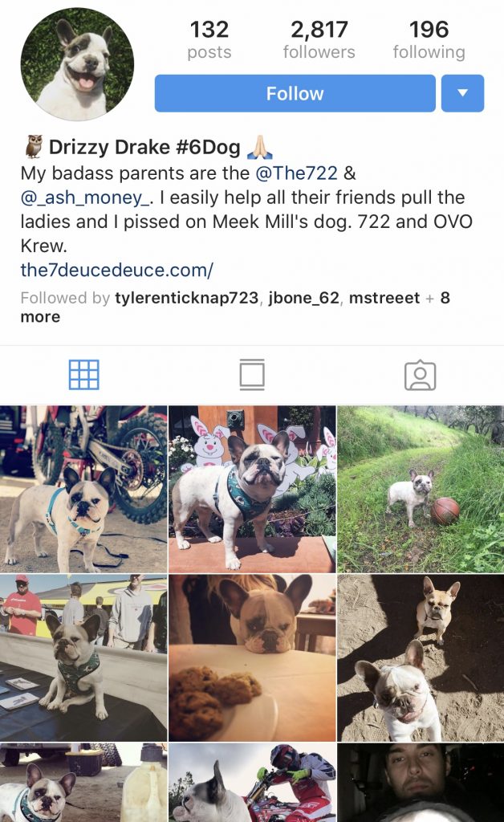This screenshot has width=504, height=822.
Task: Expand suggestions dropdown arrow next to Follow
Action: click(462, 93)
